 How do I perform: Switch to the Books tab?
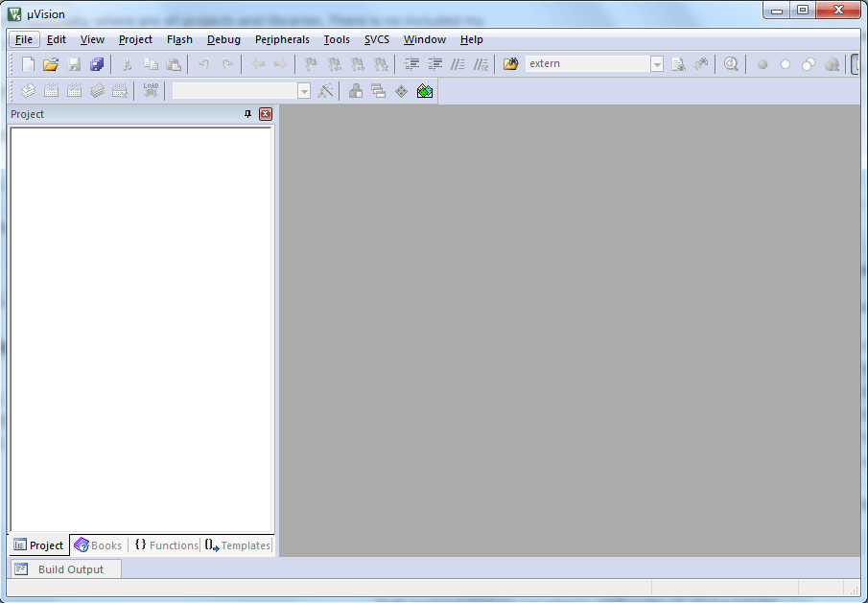coord(98,545)
